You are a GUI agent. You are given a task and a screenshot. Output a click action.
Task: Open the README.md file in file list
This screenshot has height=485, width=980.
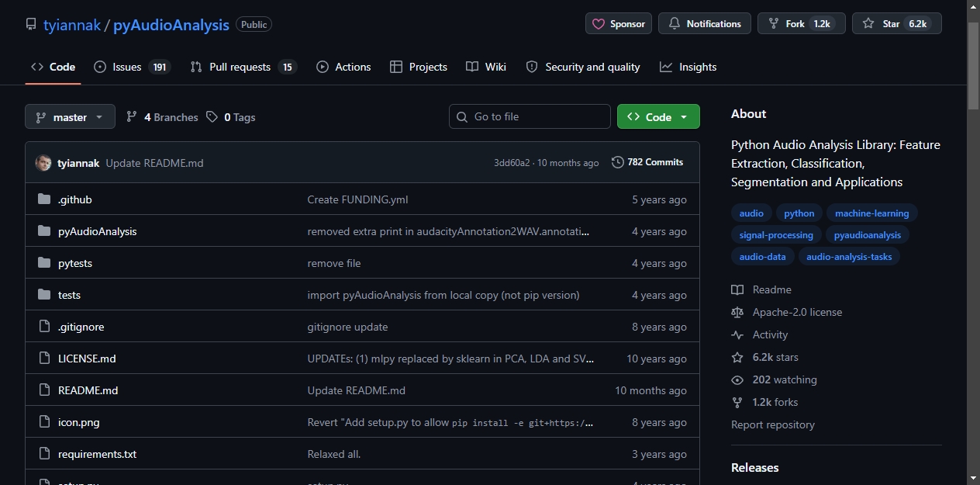click(x=88, y=390)
